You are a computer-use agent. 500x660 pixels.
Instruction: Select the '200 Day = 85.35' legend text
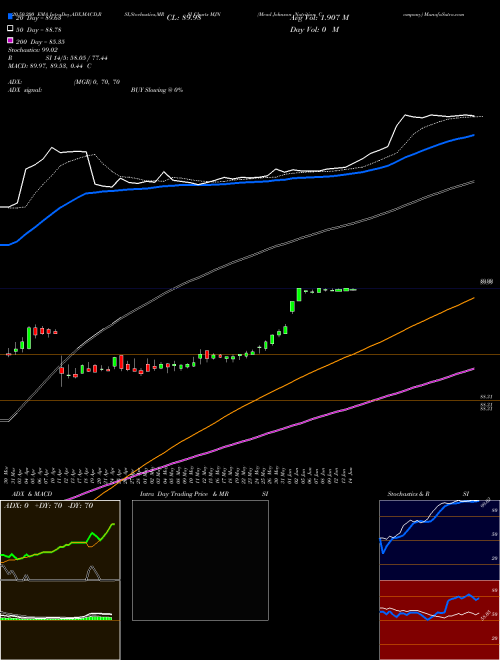coord(40,42)
